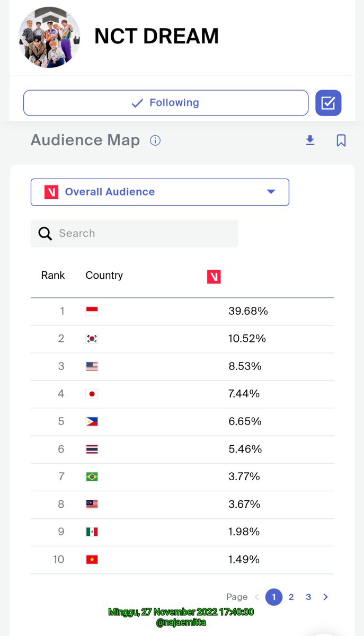Click the NCT DREAM profile picture
Viewport: 364px width, 636px height.
(49, 38)
